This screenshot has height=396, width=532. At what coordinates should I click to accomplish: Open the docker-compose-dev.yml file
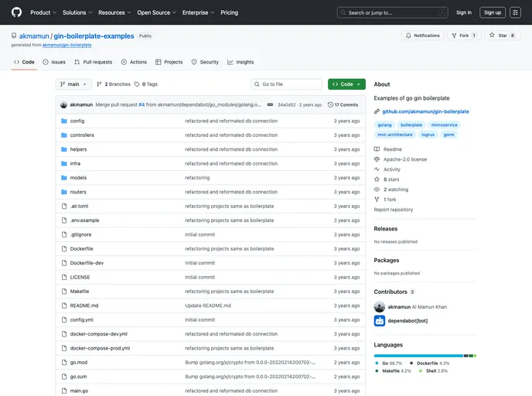[x=99, y=334]
